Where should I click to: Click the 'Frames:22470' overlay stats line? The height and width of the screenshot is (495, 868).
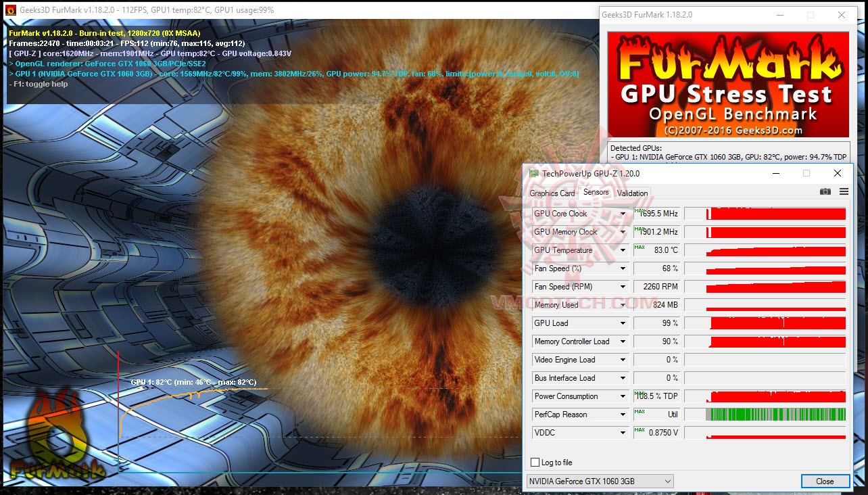click(x=127, y=43)
